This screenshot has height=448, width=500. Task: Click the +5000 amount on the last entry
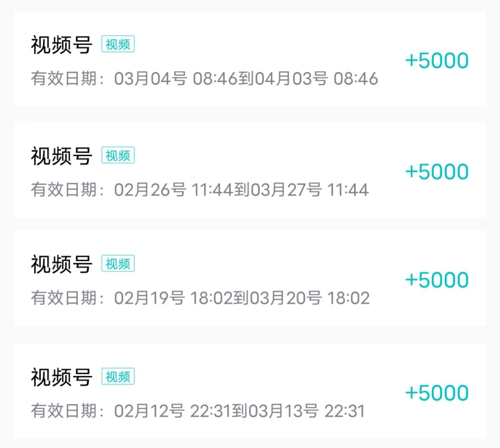tap(437, 392)
